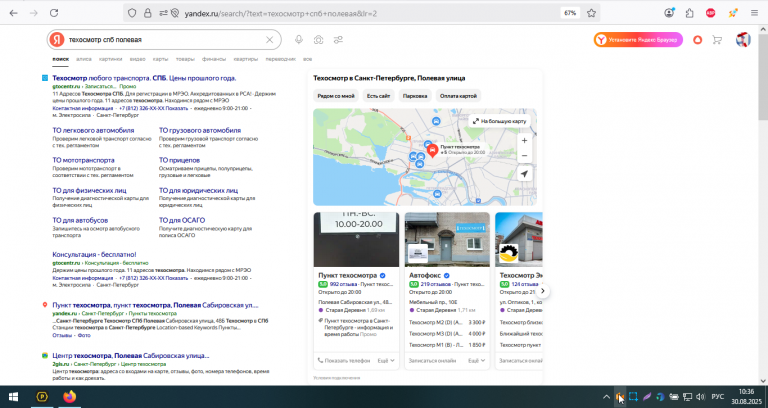Viewport: 768px width, 408px height.
Task: Toggle the 'Рядом со мной' filter
Action: pyautogui.click(x=336, y=96)
